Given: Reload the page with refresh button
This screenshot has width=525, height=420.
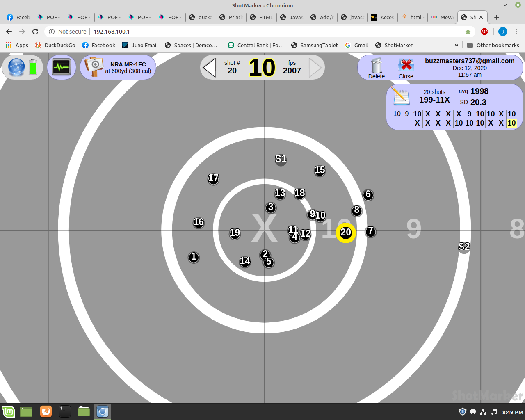Looking at the screenshot, I should pyautogui.click(x=35, y=32).
